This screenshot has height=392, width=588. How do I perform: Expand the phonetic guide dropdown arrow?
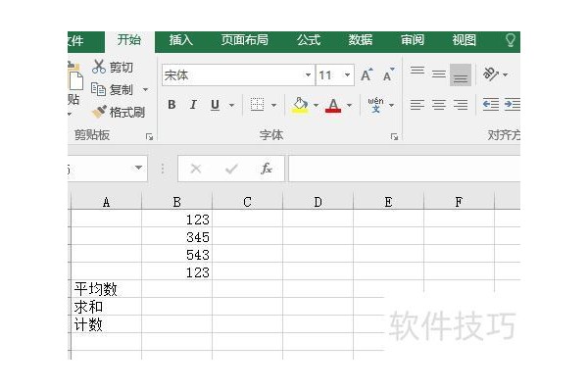coord(391,105)
